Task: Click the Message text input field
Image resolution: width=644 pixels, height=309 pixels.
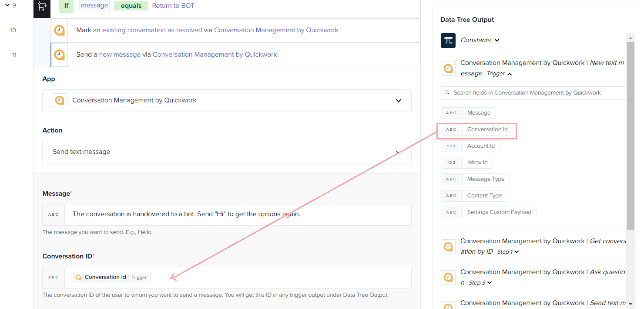Action: click(238, 215)
